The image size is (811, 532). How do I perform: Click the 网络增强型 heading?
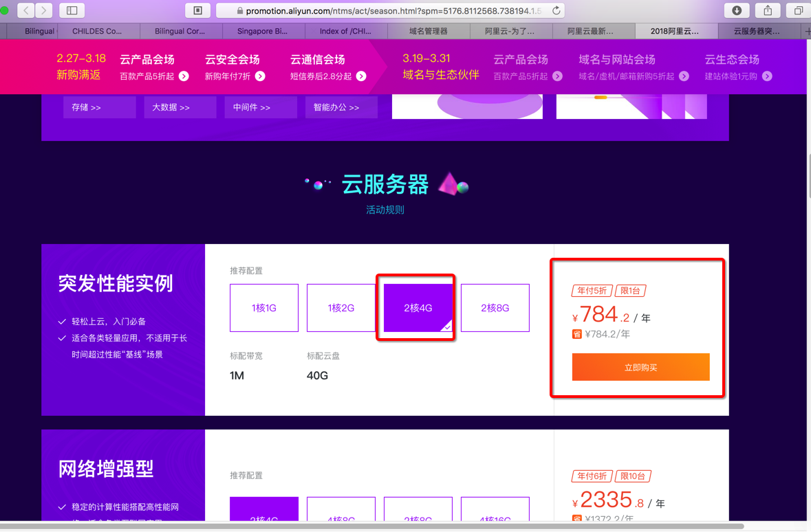[x=106, y=469]
